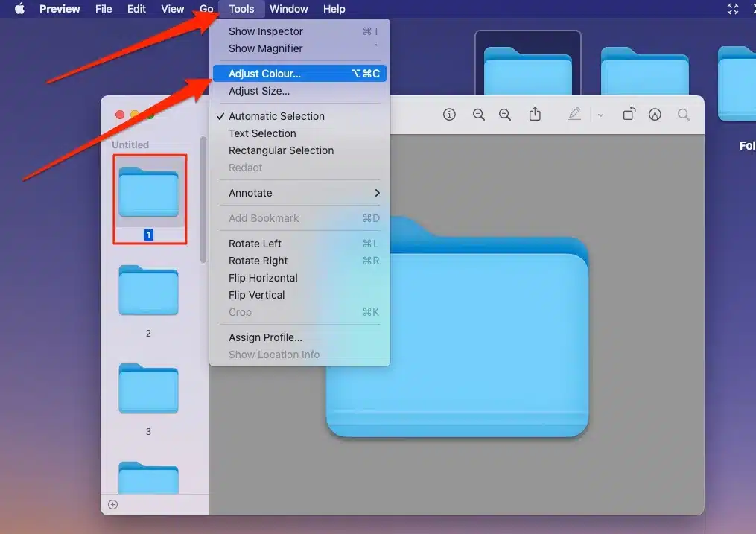Select page 3 folder thumbnail
756x534 pixels.
pyautogui.click(x=148, y=389)
